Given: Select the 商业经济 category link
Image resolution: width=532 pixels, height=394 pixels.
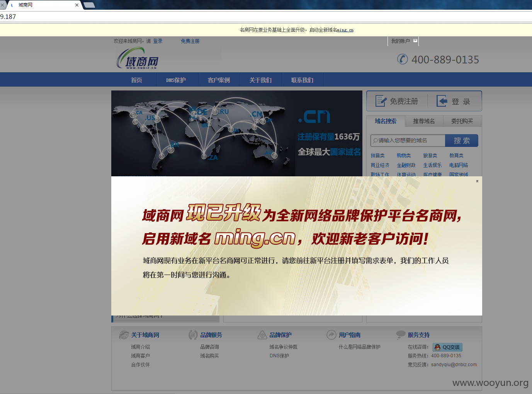Looking at the screenshot, I should [380, 165].
